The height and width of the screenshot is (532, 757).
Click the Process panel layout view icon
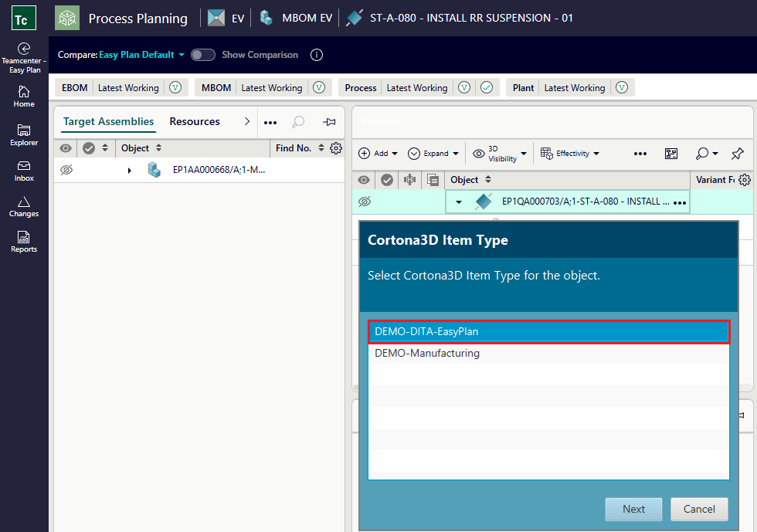(671, 154)
